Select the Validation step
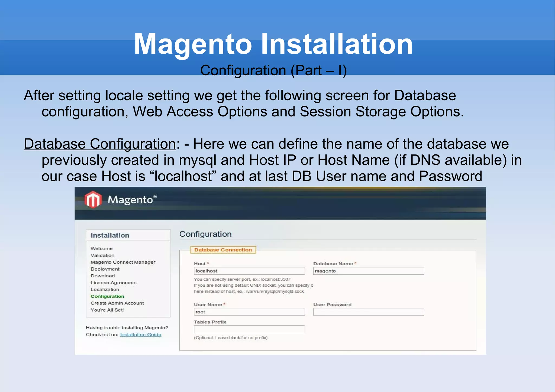 coord(102,255)
